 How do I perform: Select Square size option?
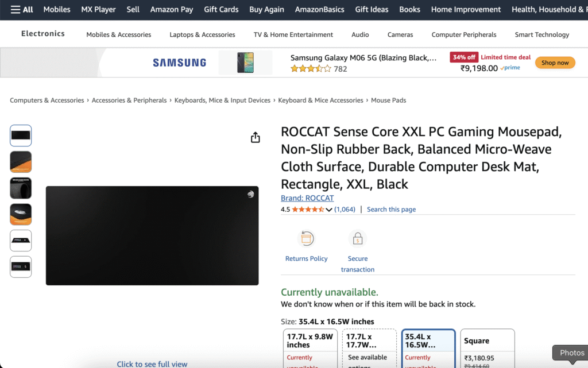(488, 348)
